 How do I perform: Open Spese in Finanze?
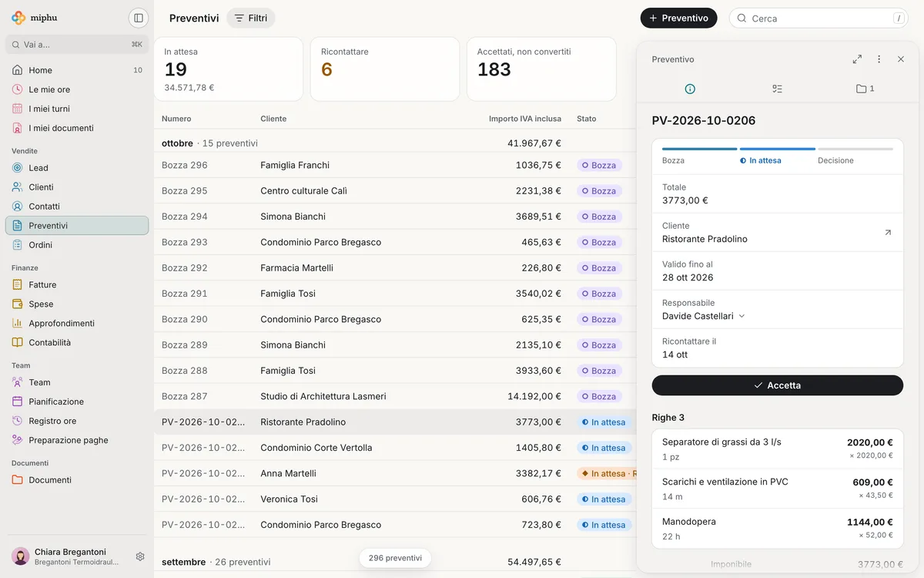pos(77,304)
